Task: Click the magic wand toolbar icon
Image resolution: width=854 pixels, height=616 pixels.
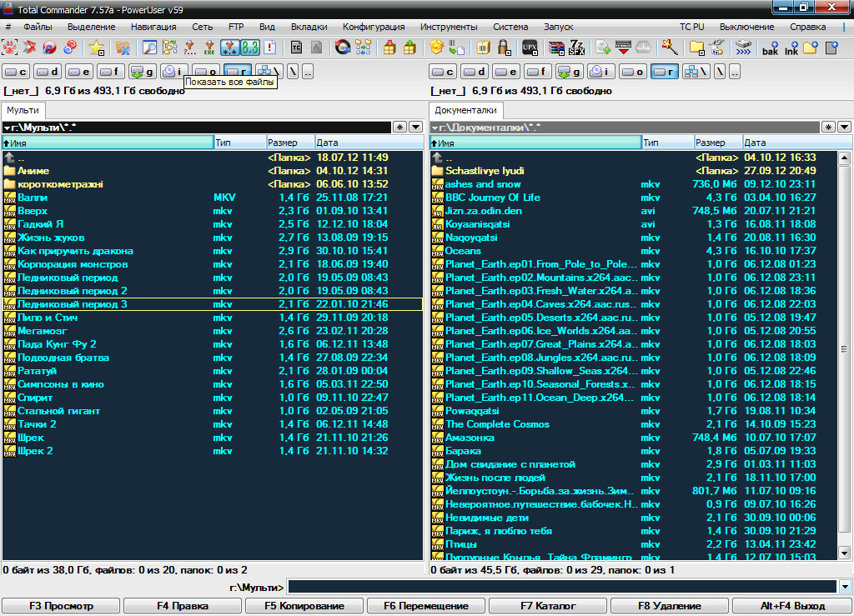Action: click(668, 48)
